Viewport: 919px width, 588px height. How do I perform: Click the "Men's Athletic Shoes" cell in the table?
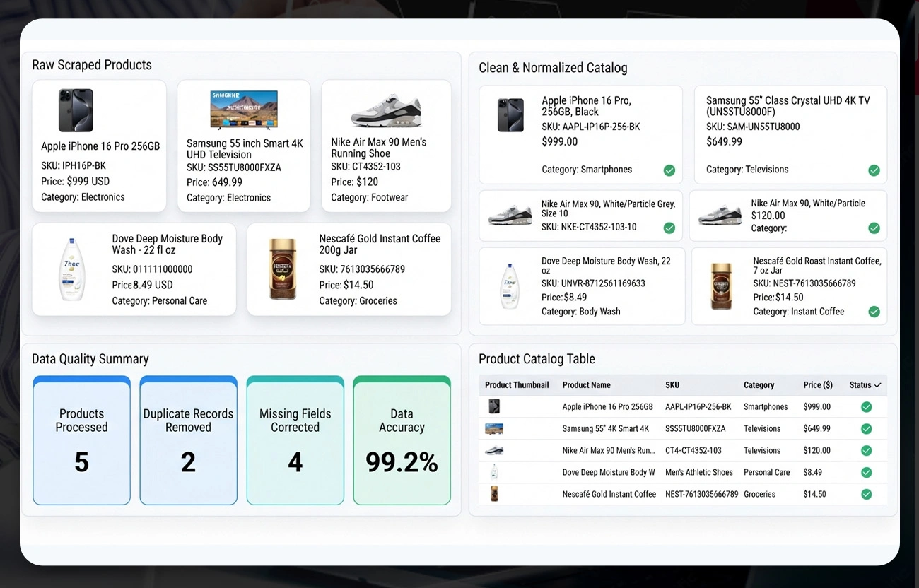tap(699, 472)
